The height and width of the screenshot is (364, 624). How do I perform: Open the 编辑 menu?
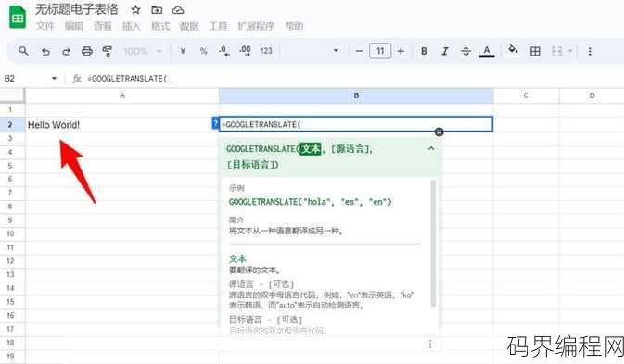coord(74,26)
